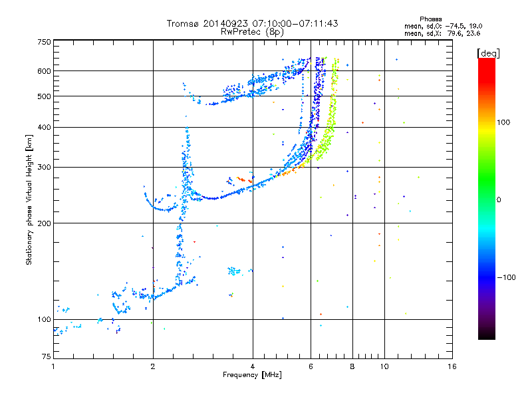Screen dimensions: 532x399
Task: Click the colorbar tick label '-100'
Action: [x=507, y=277]
